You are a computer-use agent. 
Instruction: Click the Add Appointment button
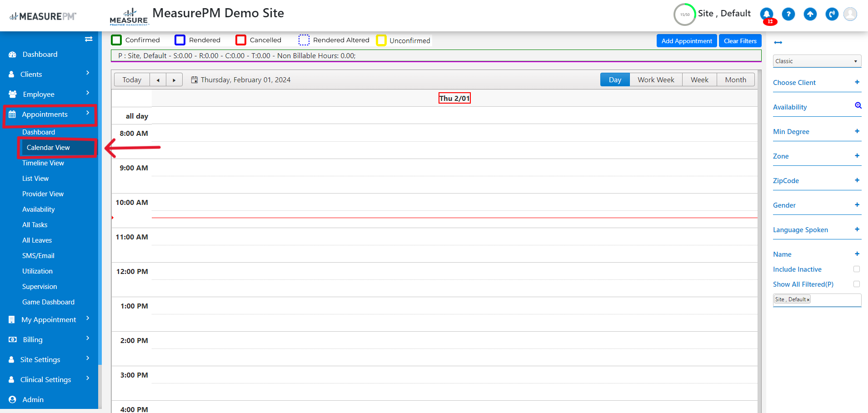point(687,41)
